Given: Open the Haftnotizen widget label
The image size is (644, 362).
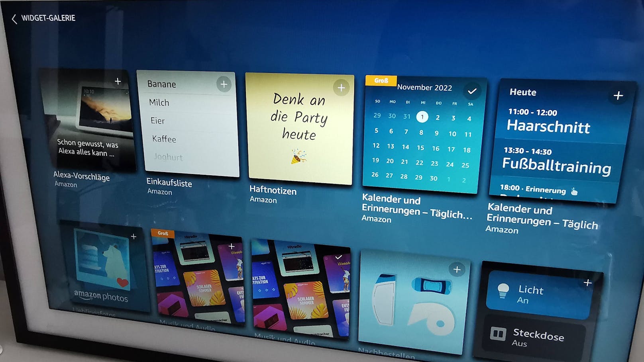Looking at the screenshot, I should coord(273,191).
